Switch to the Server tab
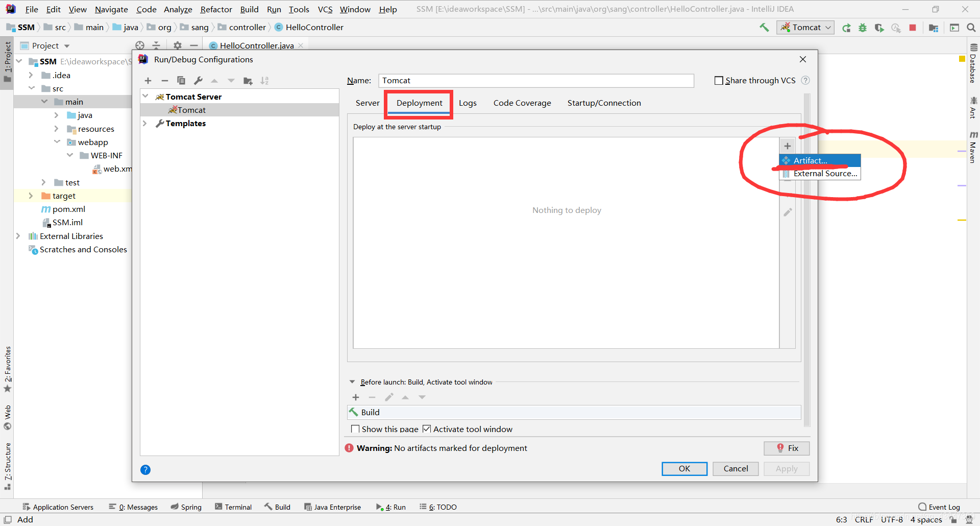980x526 pixels. [367, 103]
